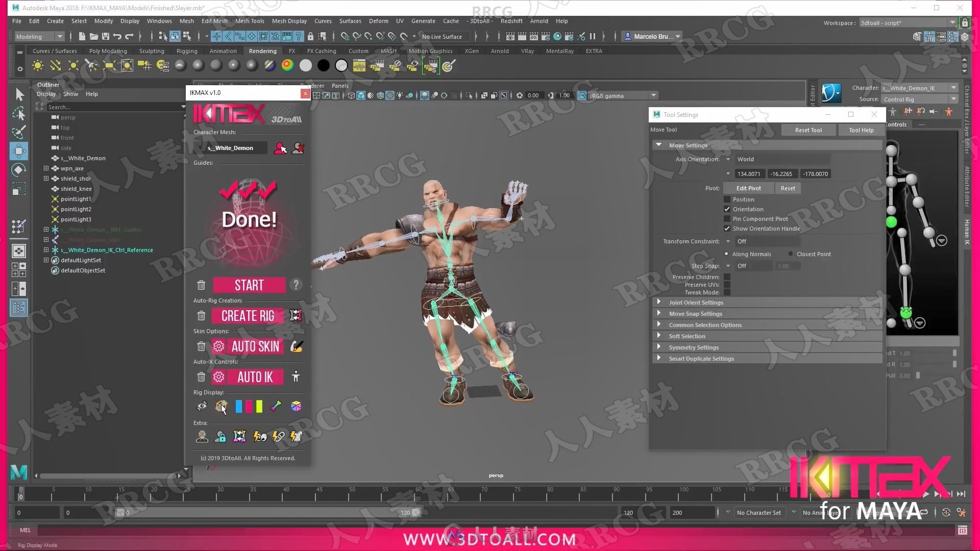The image size is (980, 551).
Task: Click the save scene icon in status line
Action: 106,36
